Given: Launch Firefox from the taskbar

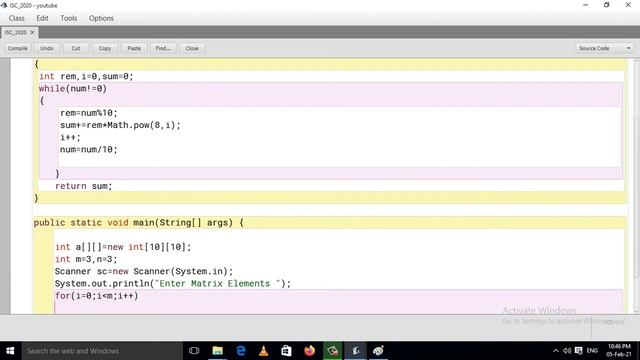Looking at the screenshot, I should [x=309, y=351].
